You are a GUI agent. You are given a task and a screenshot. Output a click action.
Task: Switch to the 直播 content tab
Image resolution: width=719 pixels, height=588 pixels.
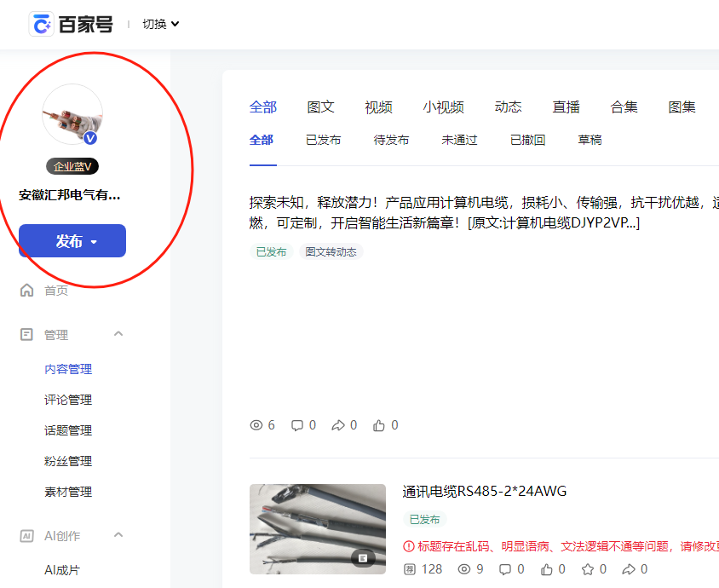[566, 107]
